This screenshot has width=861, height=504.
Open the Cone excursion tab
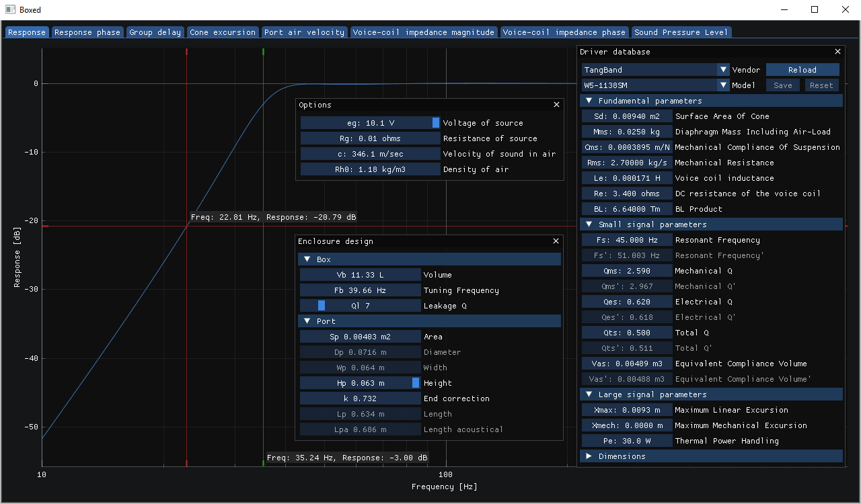(223, 32)
